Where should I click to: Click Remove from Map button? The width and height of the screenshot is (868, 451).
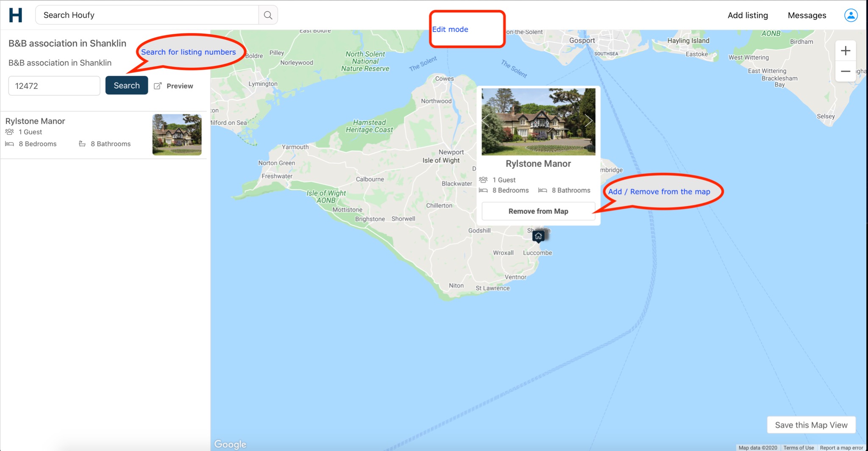pyautogui.click(x=538, y=211)
